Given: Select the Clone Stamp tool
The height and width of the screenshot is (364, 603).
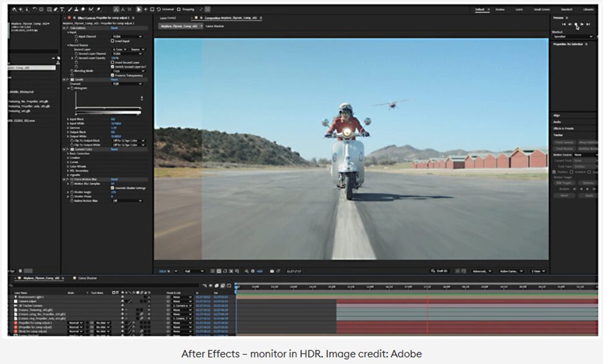Looking at the screenshot, I should 76,9.
